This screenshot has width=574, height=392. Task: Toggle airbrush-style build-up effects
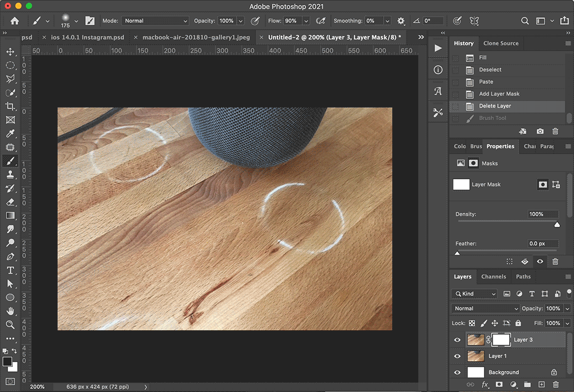coord(321,21)
